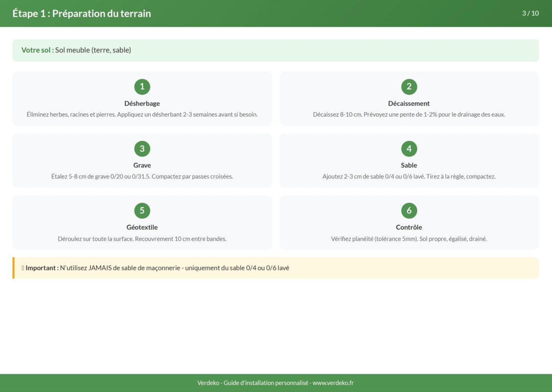
Task: Click the page indicator 3 / 10
Action: click(x=530, y=13)
